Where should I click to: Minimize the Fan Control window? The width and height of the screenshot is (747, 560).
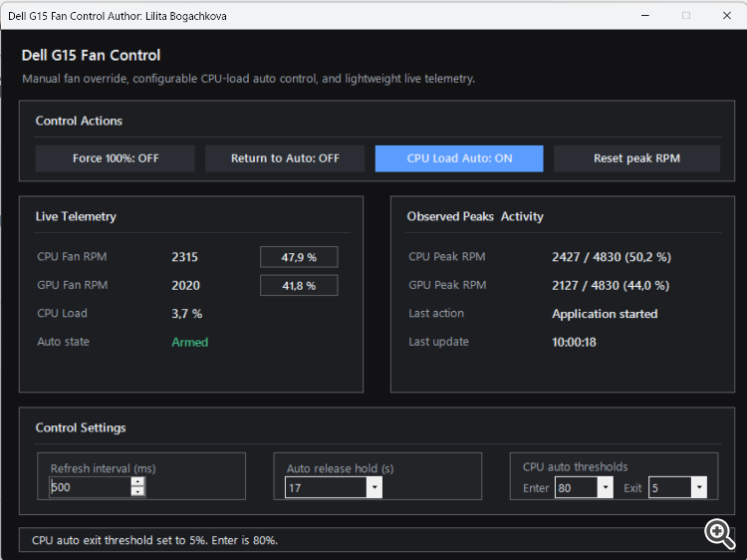tap(645, 16)
